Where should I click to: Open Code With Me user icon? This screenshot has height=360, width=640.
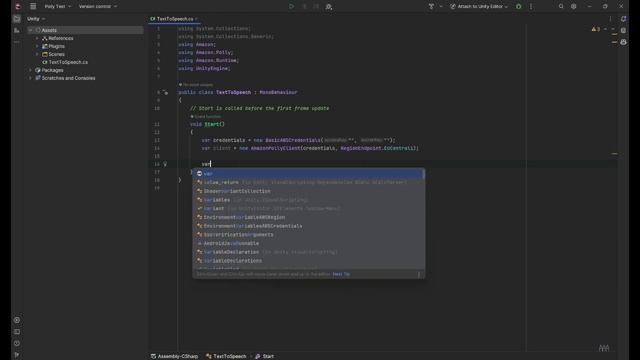coord(329,7)
